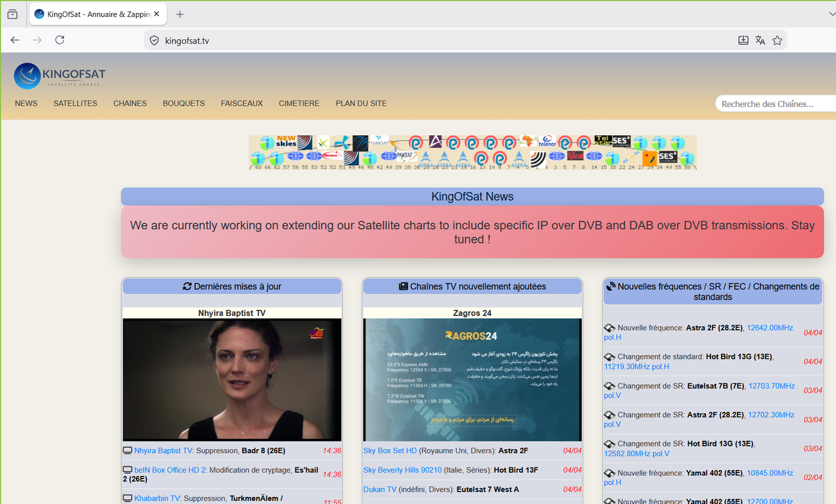Open the CHAINES menu
The image size is (836, 504).
(x=130, y=103)
